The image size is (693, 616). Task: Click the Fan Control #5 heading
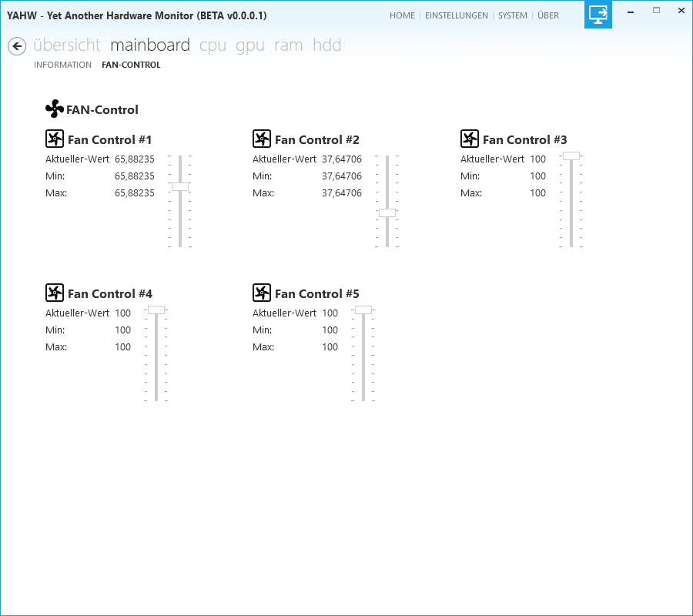[317, 294]
